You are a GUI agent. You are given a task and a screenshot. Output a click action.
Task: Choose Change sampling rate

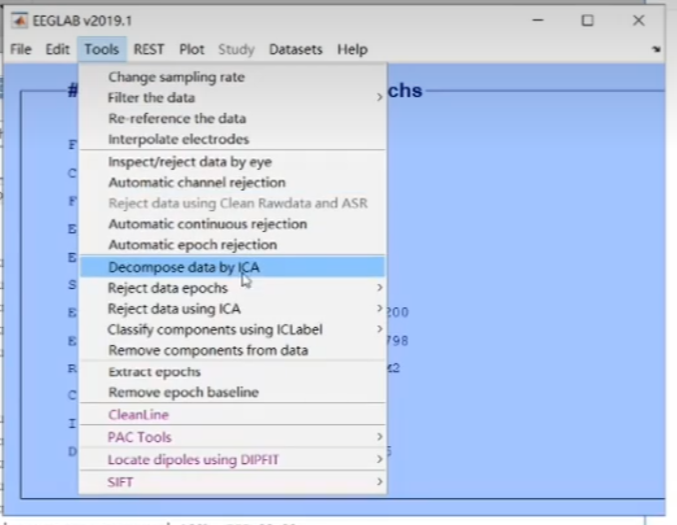click(176, 77)
